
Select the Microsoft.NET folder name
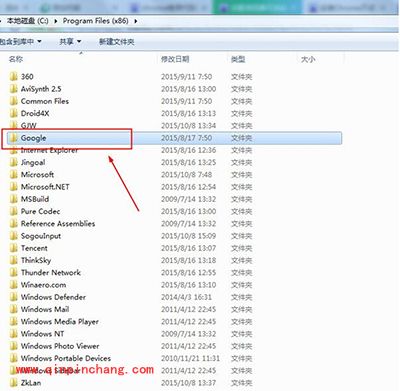(x=45, y=187)
